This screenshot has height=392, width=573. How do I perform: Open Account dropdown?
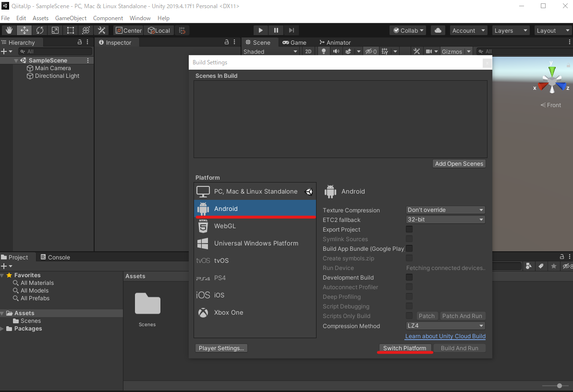click(468, 30)
